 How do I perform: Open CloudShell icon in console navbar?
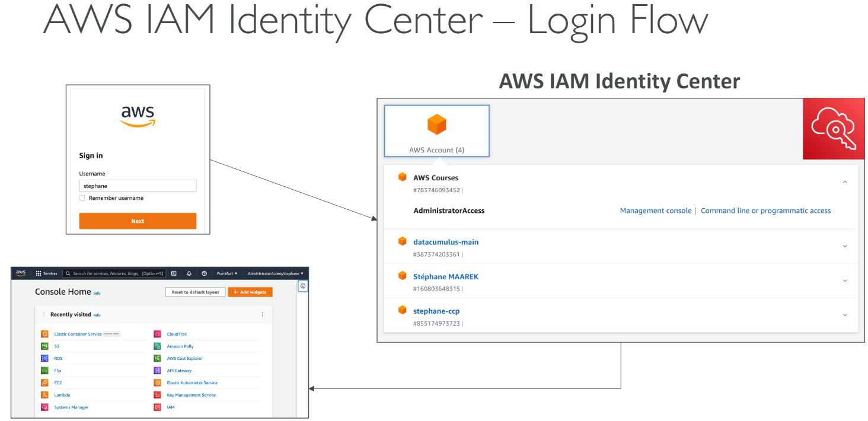[x=174, y=273]
